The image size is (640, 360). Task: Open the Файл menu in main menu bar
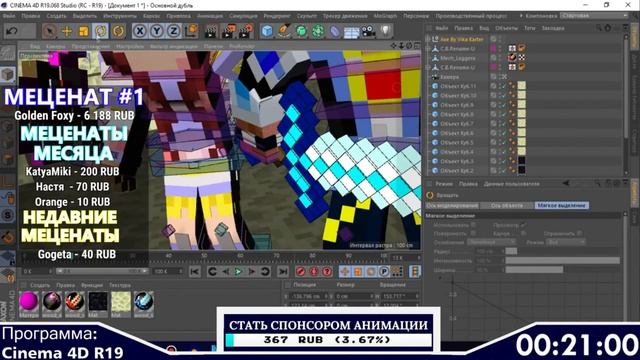pos(9,16)
